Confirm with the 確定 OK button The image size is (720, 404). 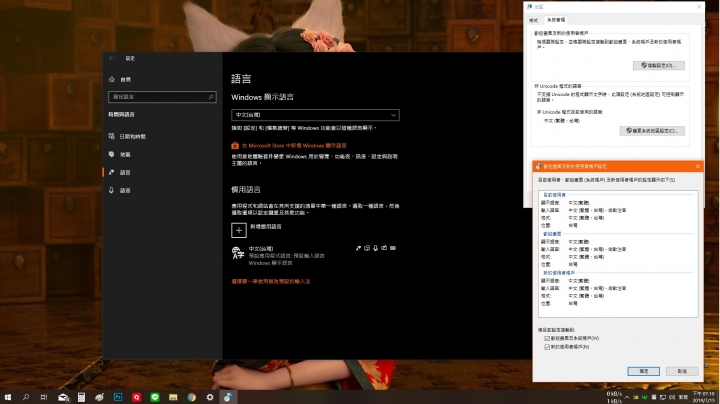pyautogui.click(x=643, y=371)
